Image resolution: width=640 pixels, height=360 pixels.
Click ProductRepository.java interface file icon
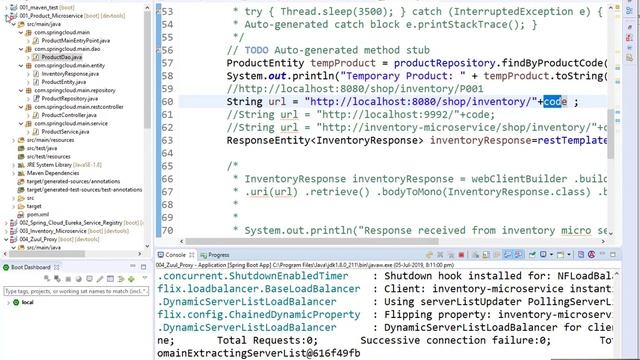[x=36, y=98]
